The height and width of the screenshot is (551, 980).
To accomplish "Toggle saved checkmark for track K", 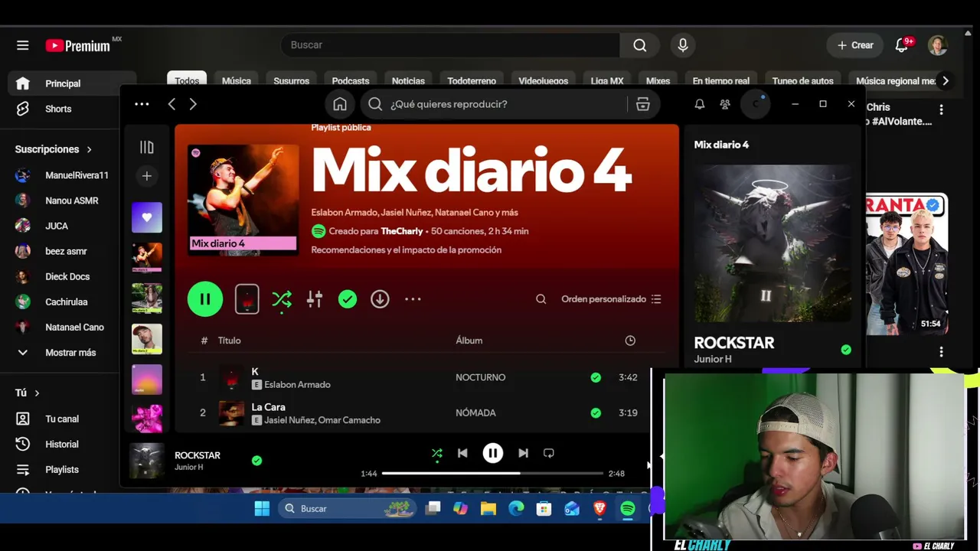I will point(596,377).
